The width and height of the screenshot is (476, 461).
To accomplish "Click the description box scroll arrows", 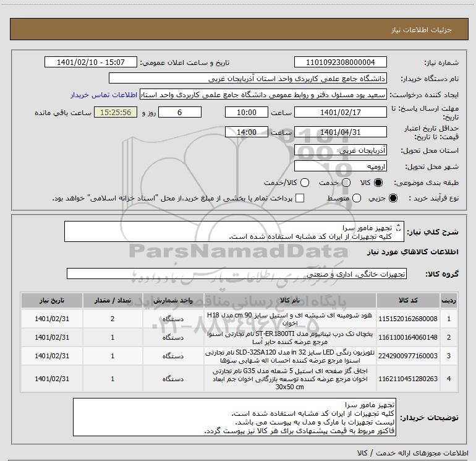I will 399,227.
